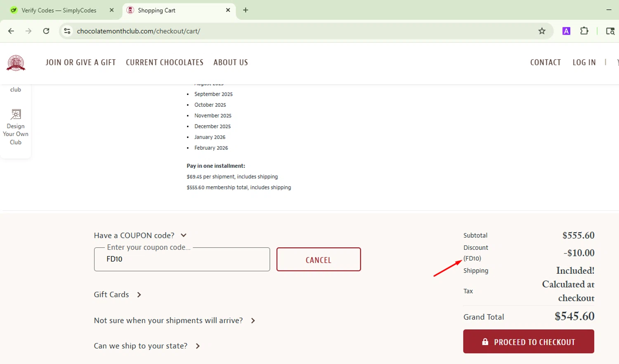
Task: Click $555.60 membership total line
Action: point(239,187)
